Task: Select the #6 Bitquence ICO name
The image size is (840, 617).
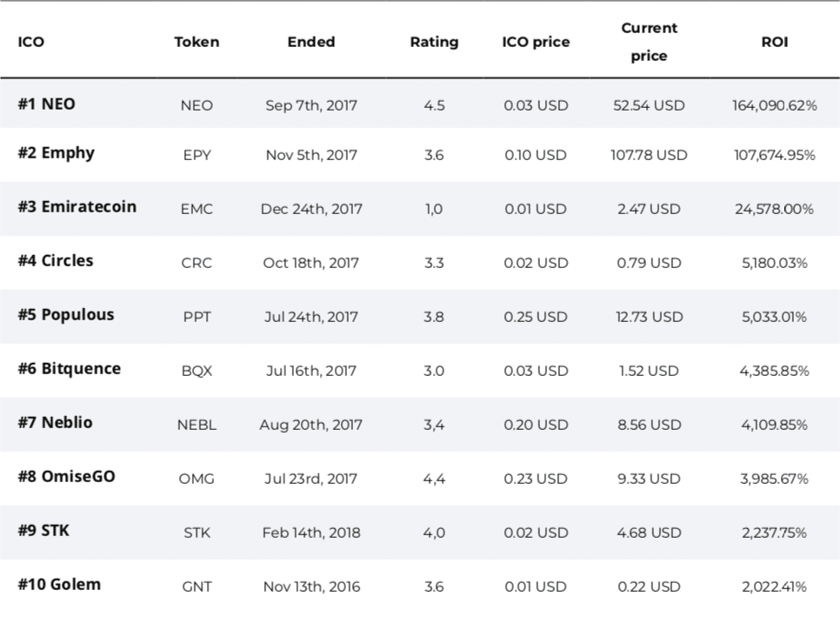Action: [70, 369]
